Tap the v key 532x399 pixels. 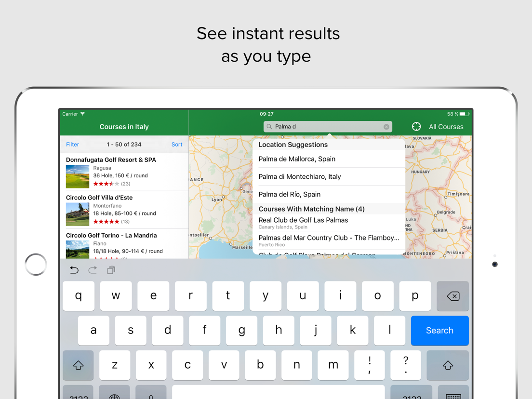[224, 365]
